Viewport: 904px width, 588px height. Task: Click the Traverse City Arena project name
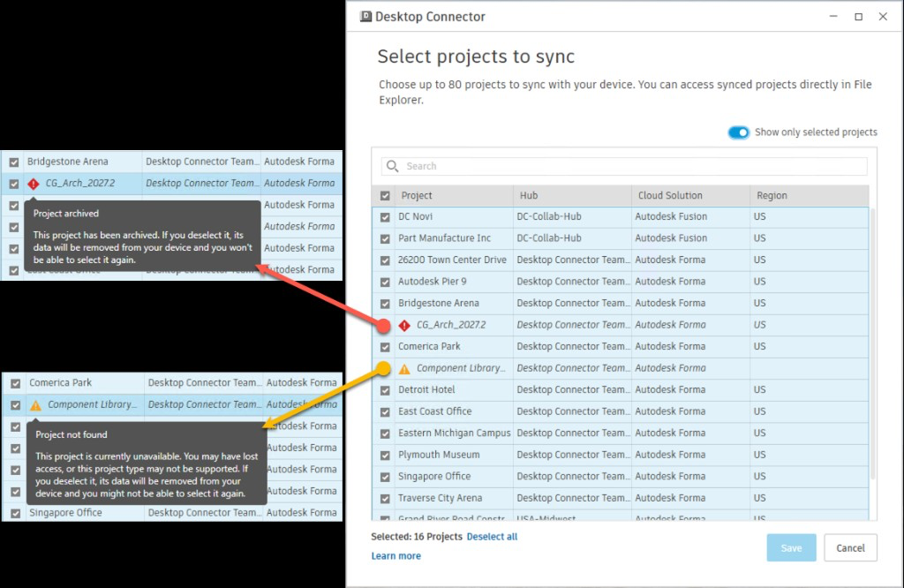point(440,498)
